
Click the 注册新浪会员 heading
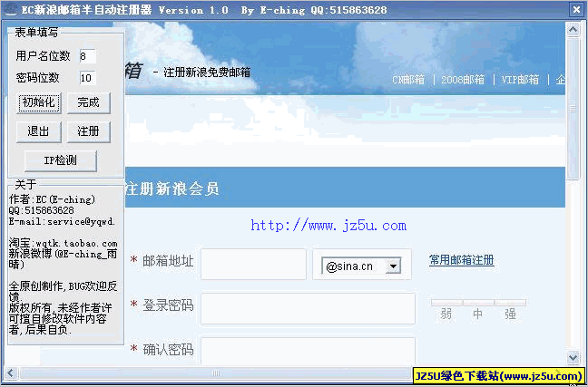(x=172, y=189)
